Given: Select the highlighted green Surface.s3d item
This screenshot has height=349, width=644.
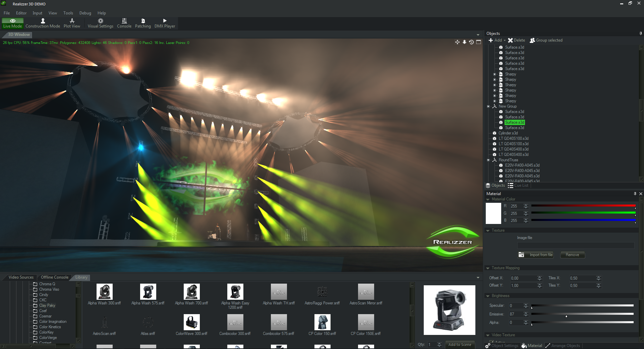Looking at the screenshot, I should pyautogui.click(x=515, y=122).
